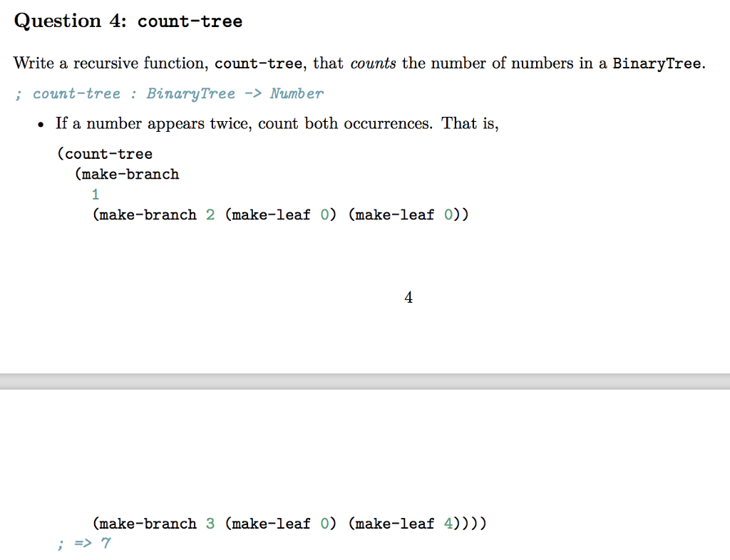730x560 pixels.
Task: Select the bold 'count-tree' word in heading
Action: (190, 21)
